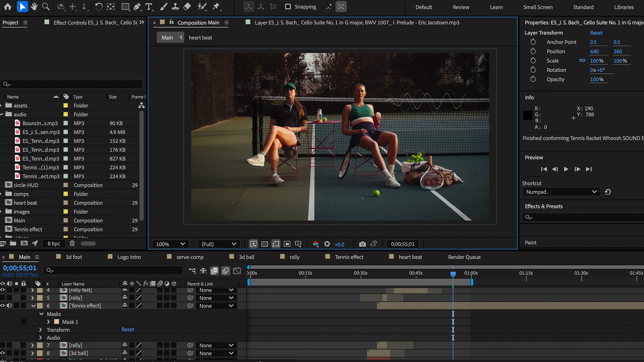Select the Type tool

[x=149, y=7]
